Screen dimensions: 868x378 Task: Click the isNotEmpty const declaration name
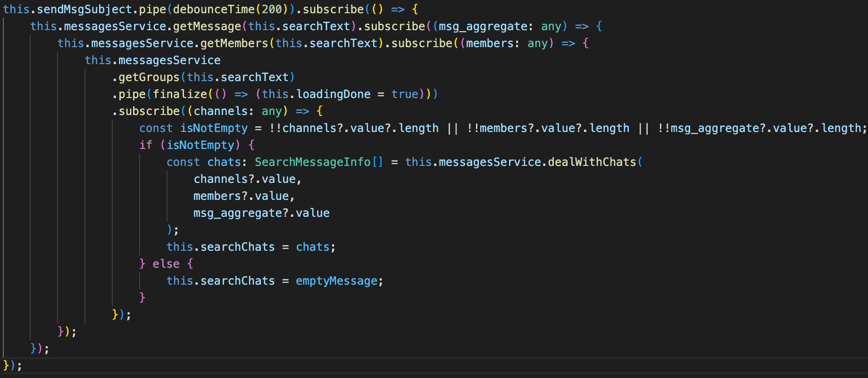click(x=214, y=128)
